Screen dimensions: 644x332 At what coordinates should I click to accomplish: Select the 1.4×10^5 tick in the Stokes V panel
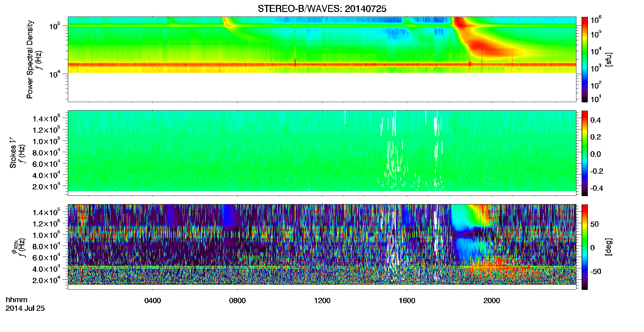click(47, 118)
